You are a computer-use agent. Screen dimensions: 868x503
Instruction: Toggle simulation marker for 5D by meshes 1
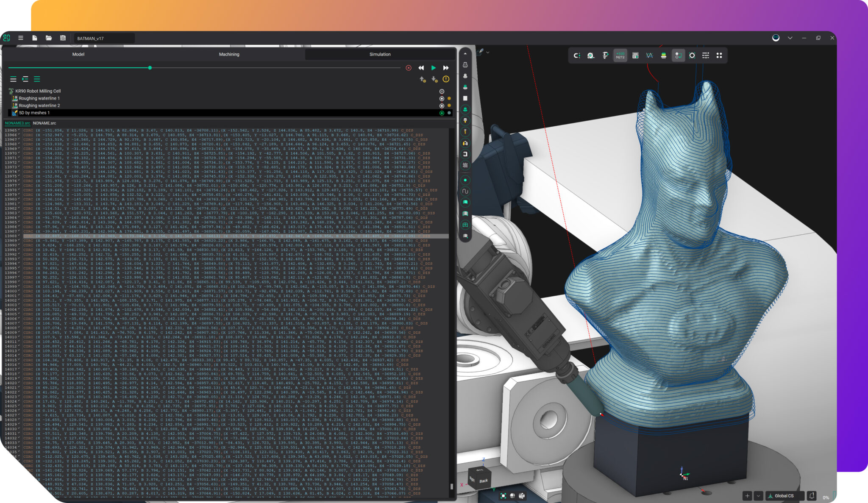click(442, 113)
